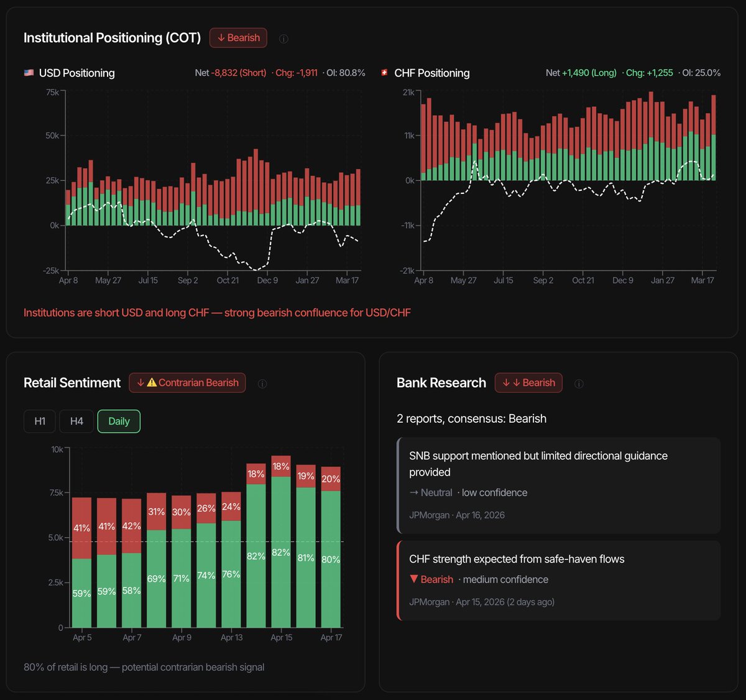Click the 'Chg: -1,911' value
746x700 pixels.
pos(297,73)
